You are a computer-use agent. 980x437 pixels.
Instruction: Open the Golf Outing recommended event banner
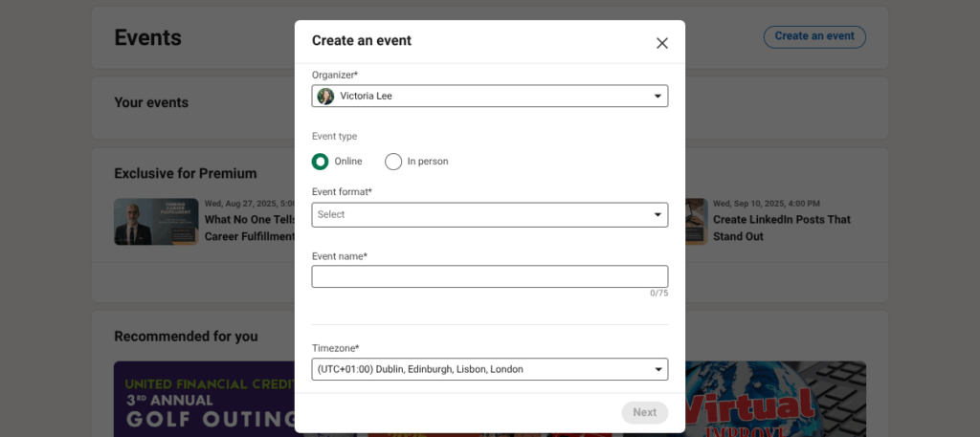pos(205,399)
